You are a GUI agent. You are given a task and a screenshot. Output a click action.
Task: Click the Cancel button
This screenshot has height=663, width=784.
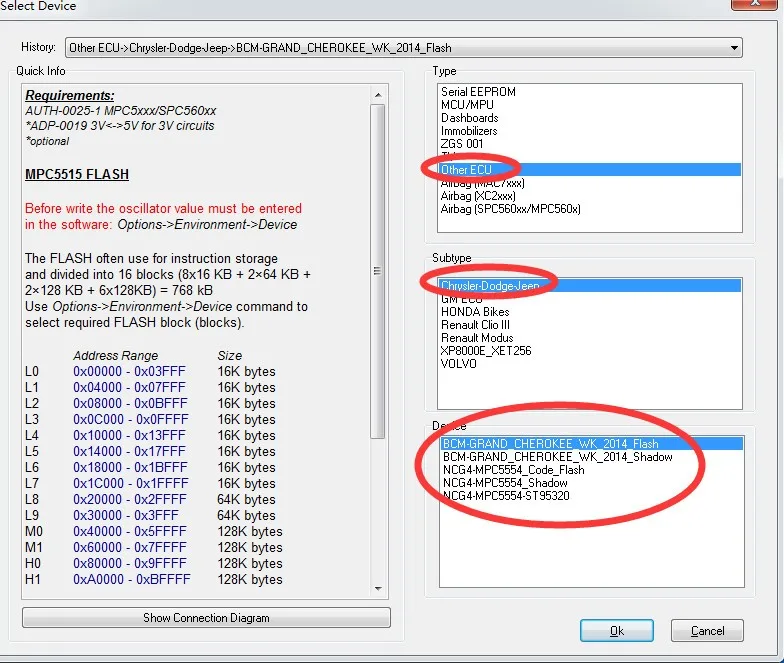click(x=707, y=631)
